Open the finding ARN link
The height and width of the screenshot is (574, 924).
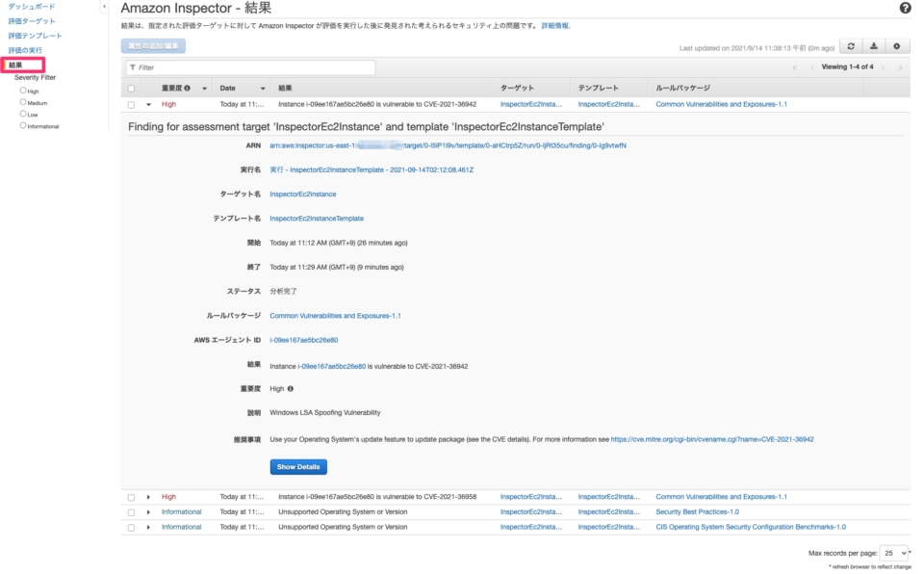pos(448,145)
